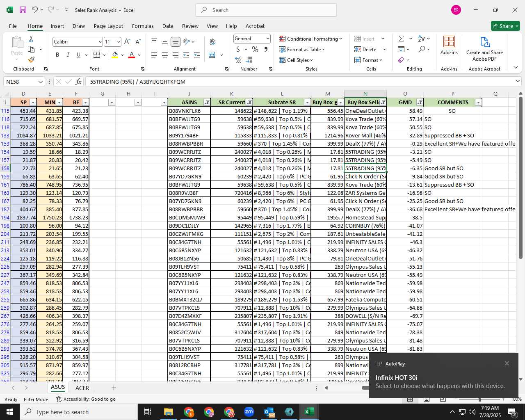Viewport: 525px width, 420px height.
Task: Open Zoom app in taskbar
Action: [249, 412]
